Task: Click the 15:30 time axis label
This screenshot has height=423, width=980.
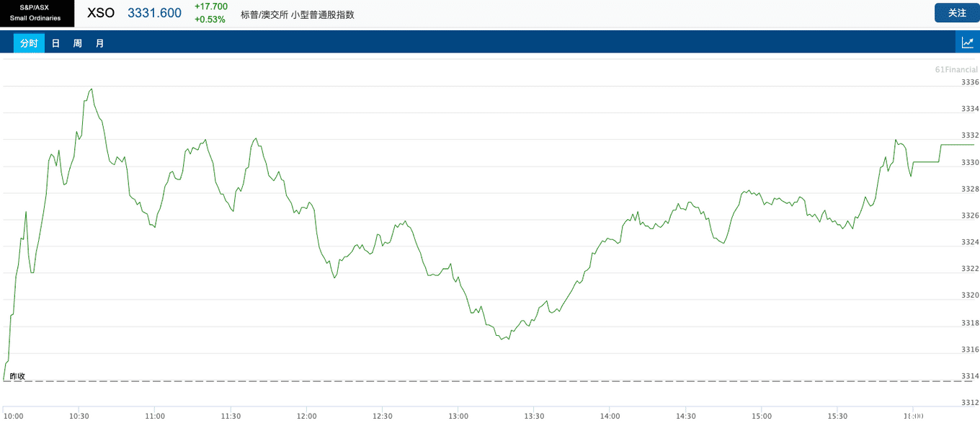Action: pyautogui.click(x=837, y=416)
